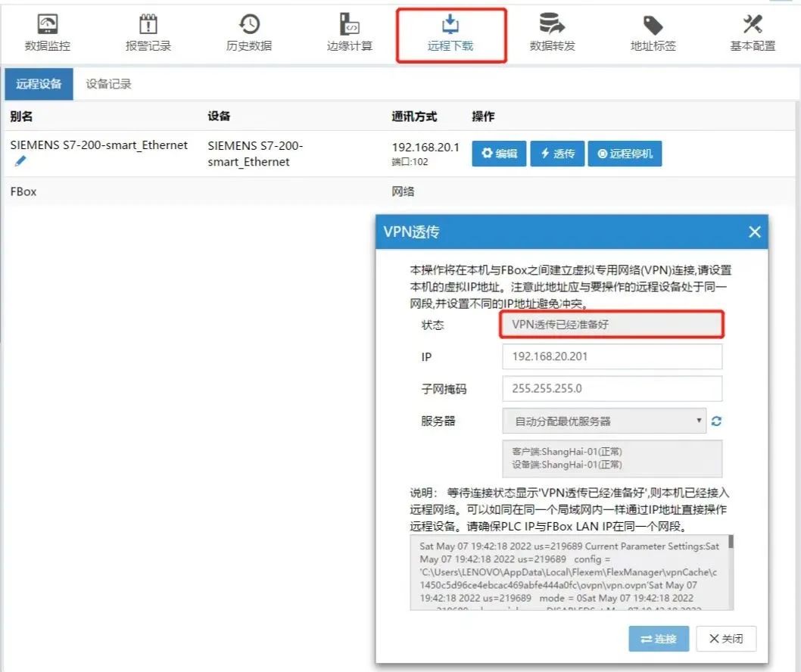
Task: Open the 边缘计算 edge computing icon
Action: 349,33
